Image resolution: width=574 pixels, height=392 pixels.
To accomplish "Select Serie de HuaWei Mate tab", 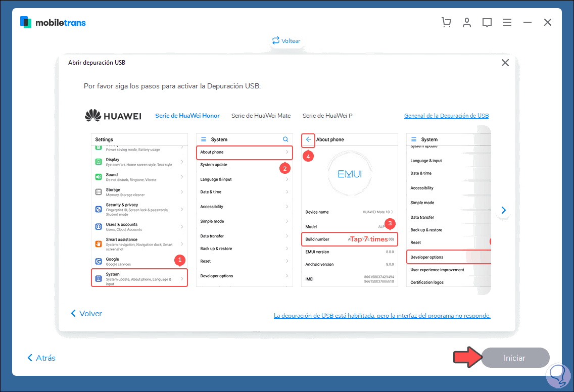I will (261, 116).
